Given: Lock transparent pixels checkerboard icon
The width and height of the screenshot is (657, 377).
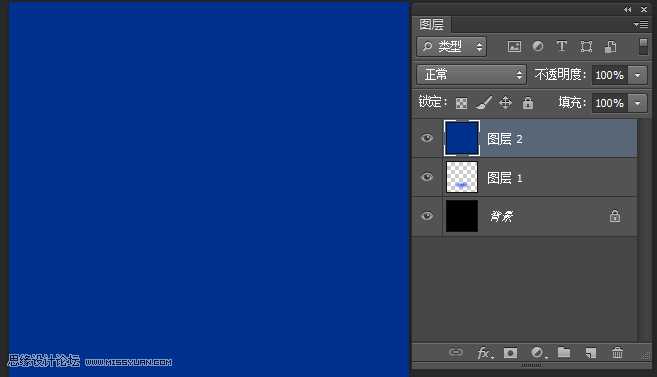Looking at the screenshot, I should (461, 103).
